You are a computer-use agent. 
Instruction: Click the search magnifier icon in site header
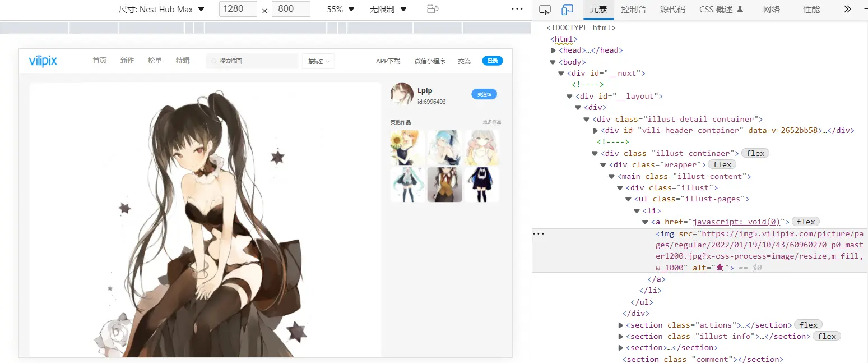[x=213, y=61]
